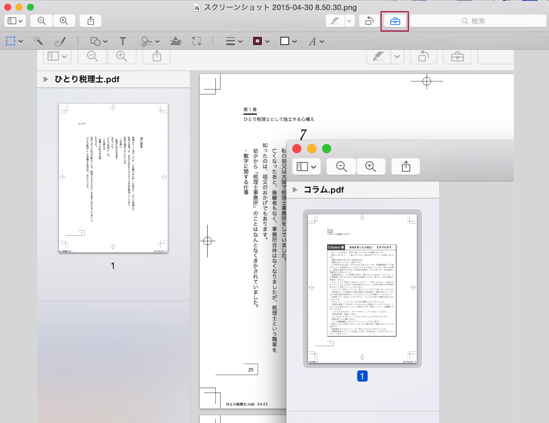The width and height of the screenshot is (549, 423).
Task: Zoom in on the コラム.pdf window
Action: [371, 167]
